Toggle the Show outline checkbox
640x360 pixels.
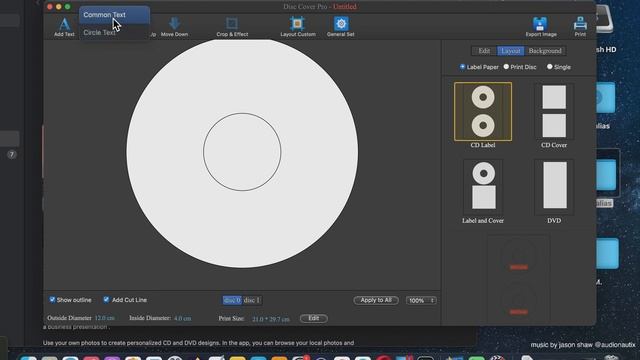[x=52, y=300]
